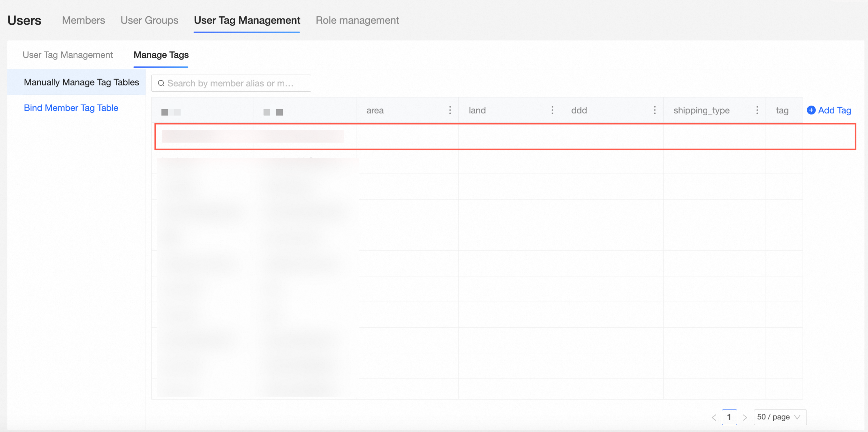The image size is (868, 432).
Task: Click the Add Tag button
Action: pyautogui.click(x=834, y=110)
